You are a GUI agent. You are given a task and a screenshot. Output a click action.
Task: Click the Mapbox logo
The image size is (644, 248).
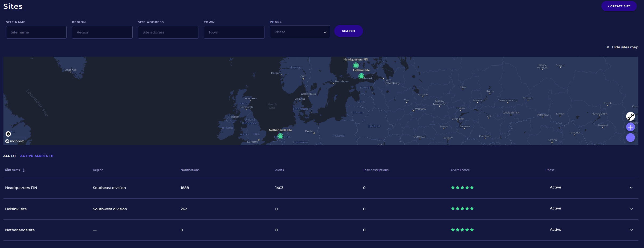pyautogui.click(x=15, y=141)
